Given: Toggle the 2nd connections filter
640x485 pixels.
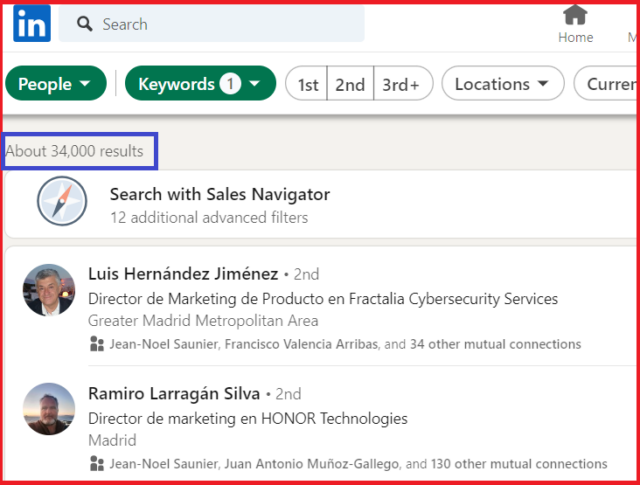Looking at the screenshot, I should coord(350,84).
